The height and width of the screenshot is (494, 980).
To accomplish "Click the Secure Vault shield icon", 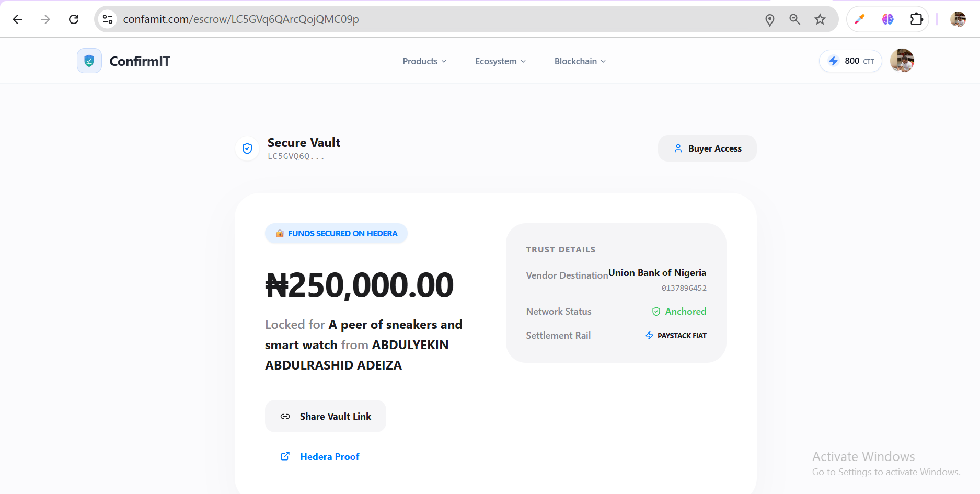I will tap(247, 149).
